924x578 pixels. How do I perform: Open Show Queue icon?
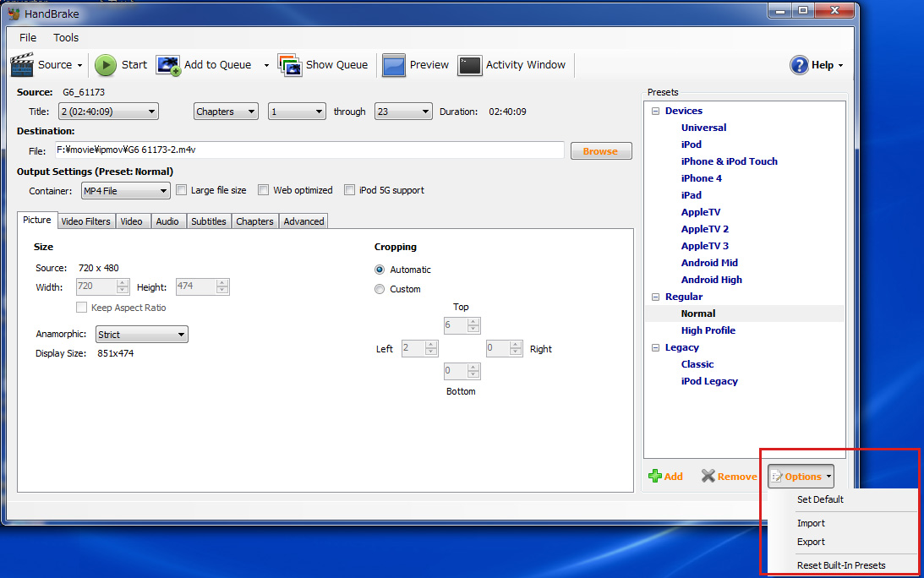point(290,65)
